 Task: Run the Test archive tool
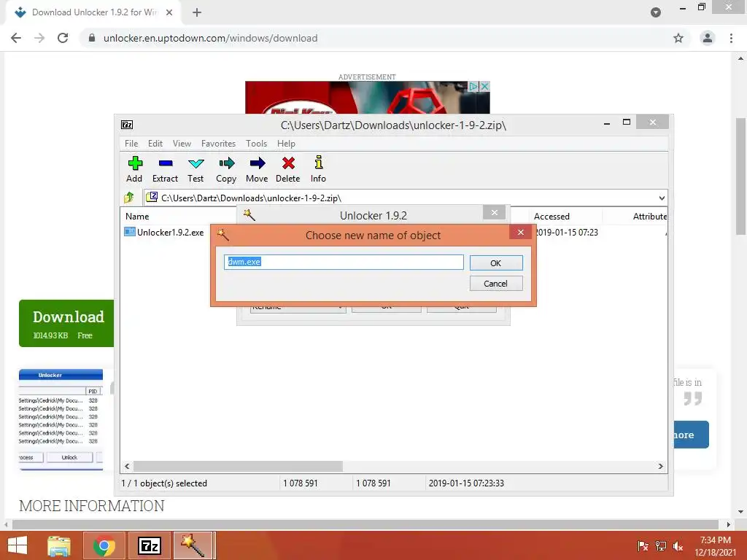point(196,169)
